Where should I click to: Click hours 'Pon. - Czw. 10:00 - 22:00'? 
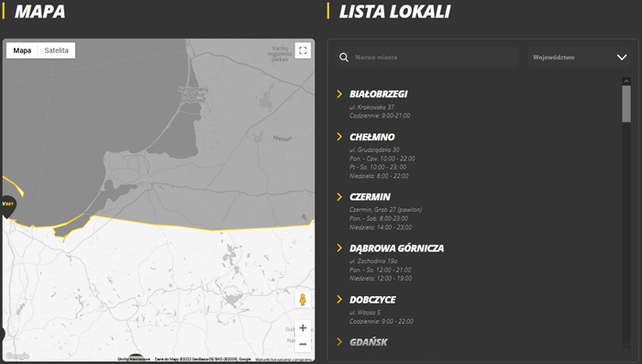point(382,159)
